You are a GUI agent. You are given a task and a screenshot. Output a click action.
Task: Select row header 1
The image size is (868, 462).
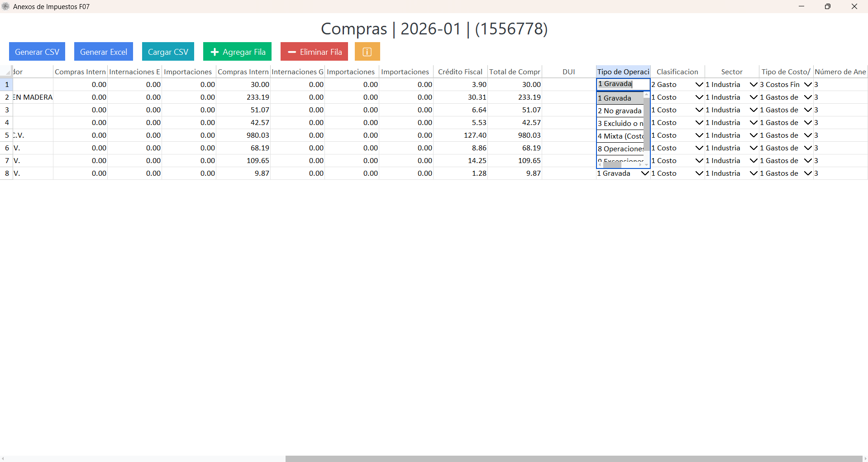pyautogui.click(x=6, y=85)
